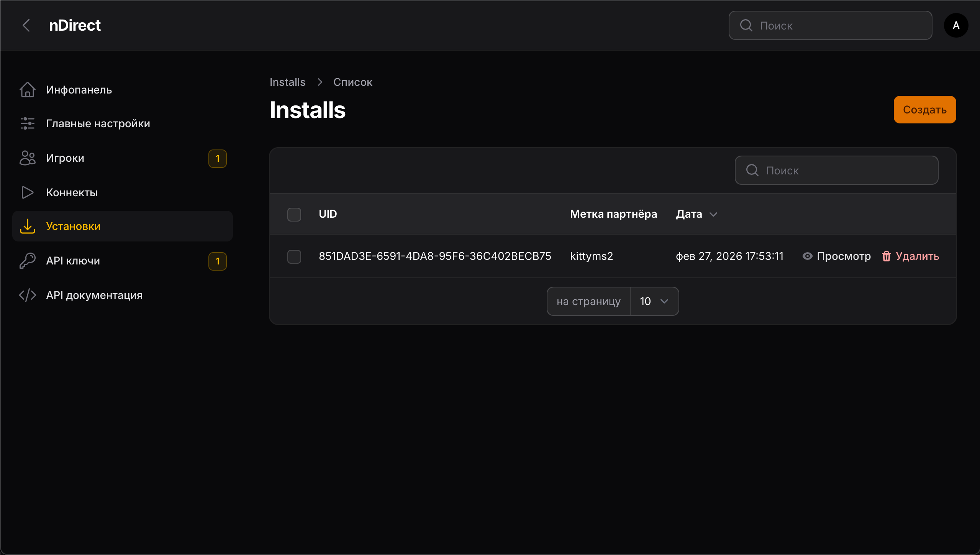Viewport: 980px width, 555px height.
Task: Select the Список breadcrumb item
Action: click(x=352, y=82)
